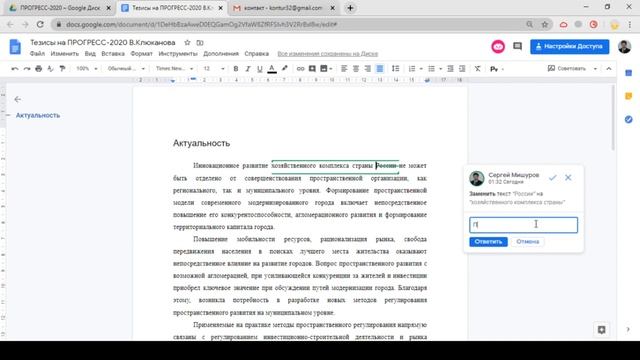This screenshot has height=360, width=640.
Task: Open the Дополнения menu
Action: click(x=221, y=53)
